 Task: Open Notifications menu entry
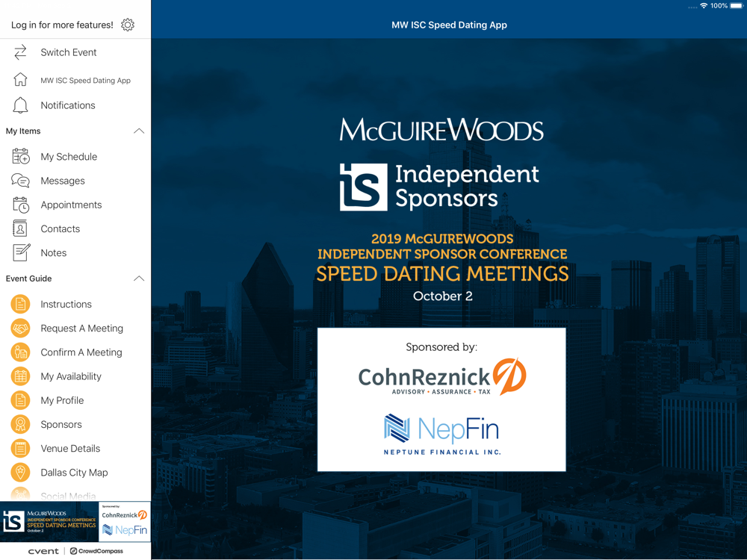coord(75,105)
